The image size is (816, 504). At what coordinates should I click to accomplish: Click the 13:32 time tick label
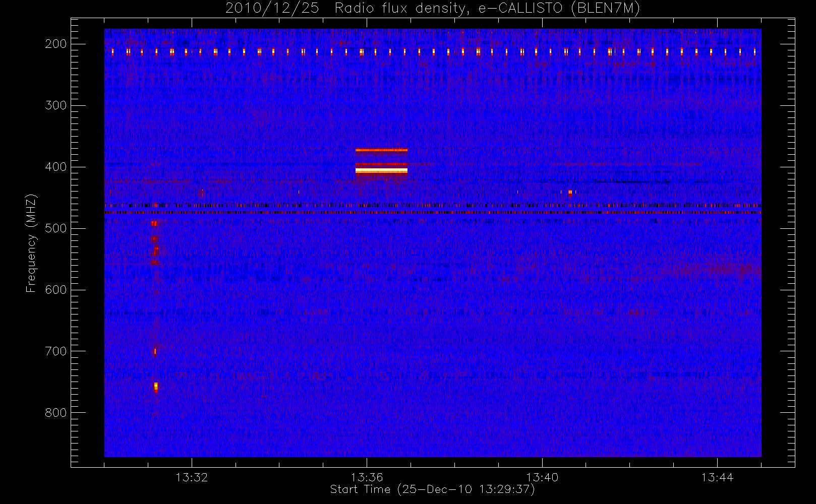tap(192, 477)
